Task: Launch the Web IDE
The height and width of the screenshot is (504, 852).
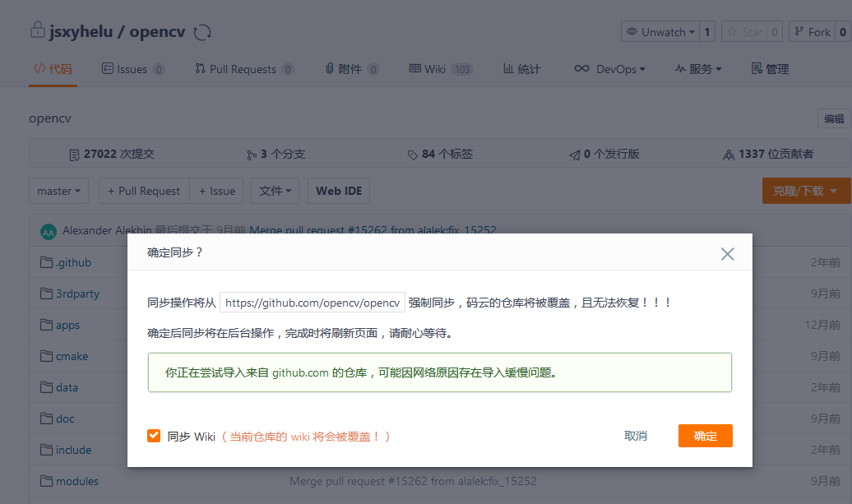Action: click(339, 191)
